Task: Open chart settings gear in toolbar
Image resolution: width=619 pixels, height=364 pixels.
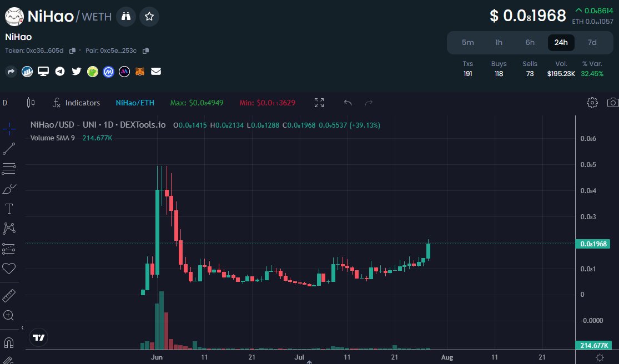Action: [592, 103]
